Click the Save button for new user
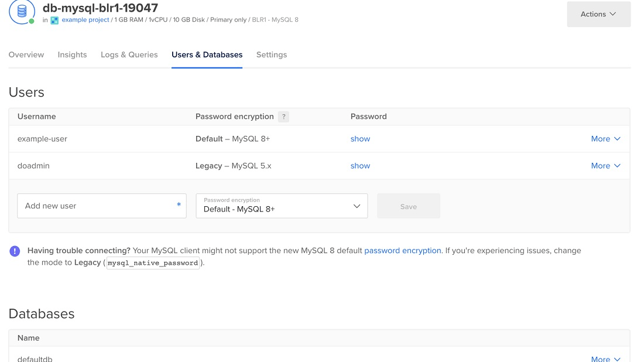Viewport: 644px width, 362px height. [409, 206]
